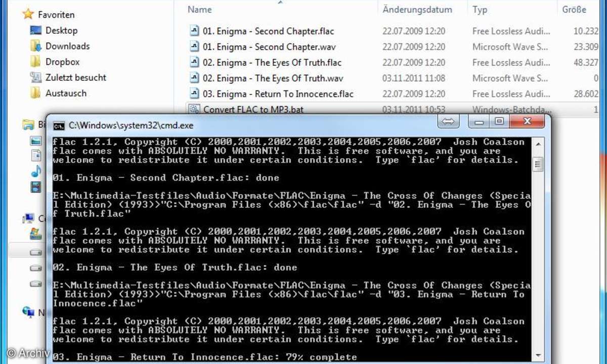Click the Zuletzt besucht icon

(x=35, y=77)
